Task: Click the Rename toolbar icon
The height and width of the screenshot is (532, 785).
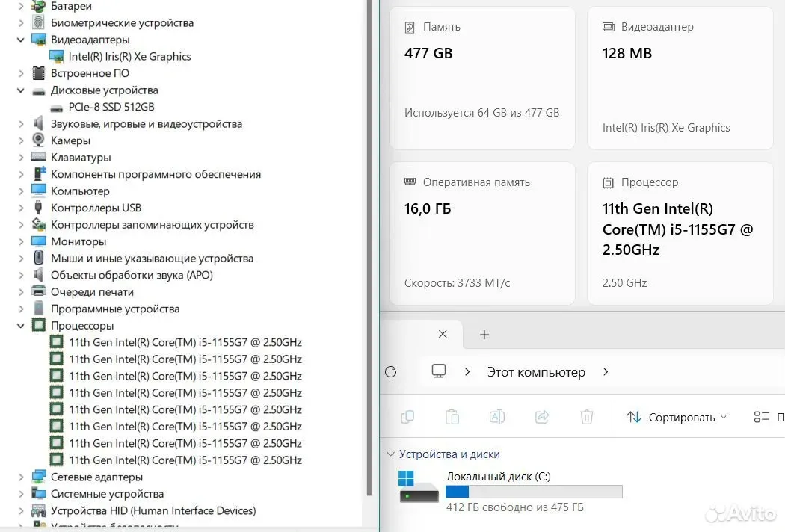Action: pos(497,417)
